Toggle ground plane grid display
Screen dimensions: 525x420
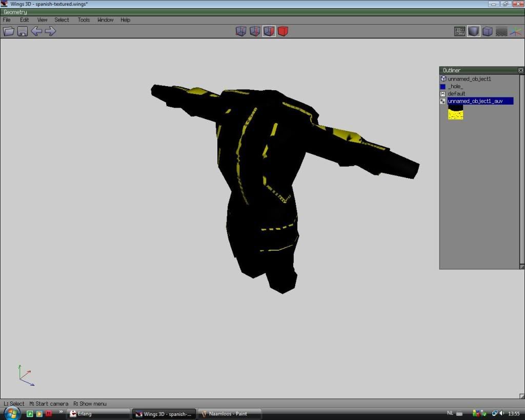pyautogui.click(x=501, y=31)
